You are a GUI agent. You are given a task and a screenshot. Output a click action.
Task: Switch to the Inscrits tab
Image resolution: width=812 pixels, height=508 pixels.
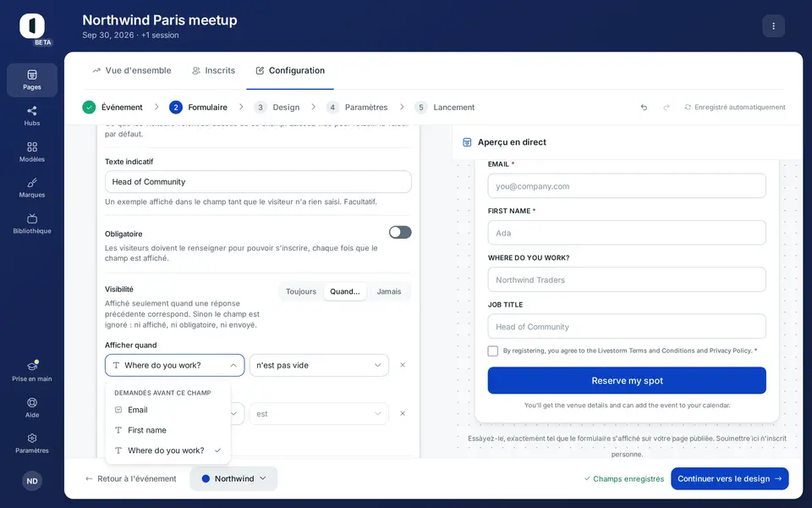(x=213, y=70)
